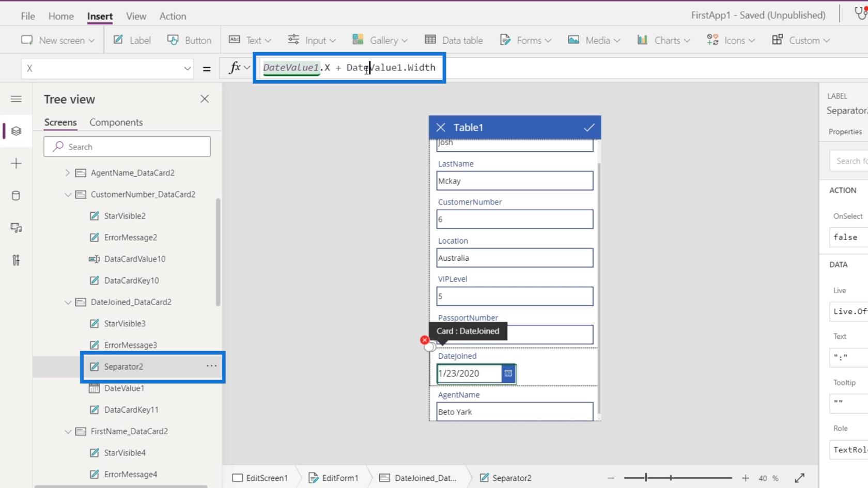Open the date picker calendar icon
Screen dimensions: 868x488
coord(508,373)
